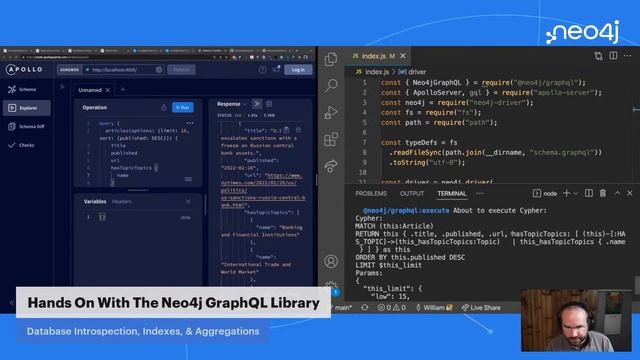
Task: Open panel overflow ellipsis after TERMINAL
Action: (480, 193)
